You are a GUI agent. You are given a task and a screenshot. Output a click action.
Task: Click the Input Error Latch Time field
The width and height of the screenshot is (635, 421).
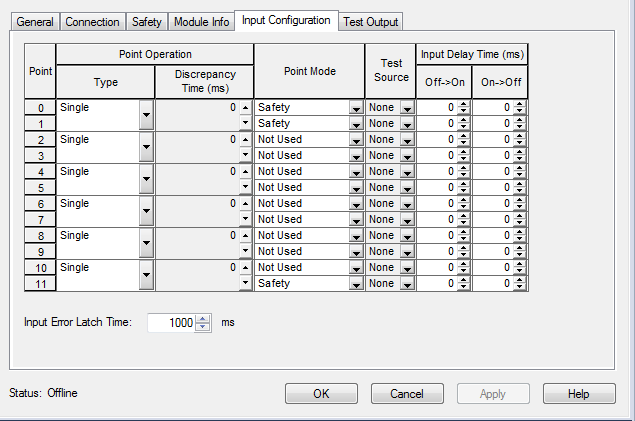(170, 323)
